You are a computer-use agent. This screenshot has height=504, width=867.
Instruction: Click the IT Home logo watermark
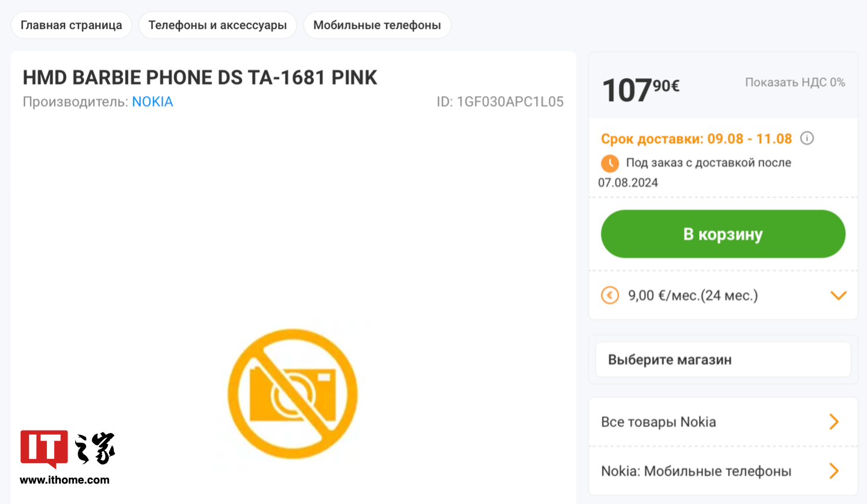click(x=67, y=449)
